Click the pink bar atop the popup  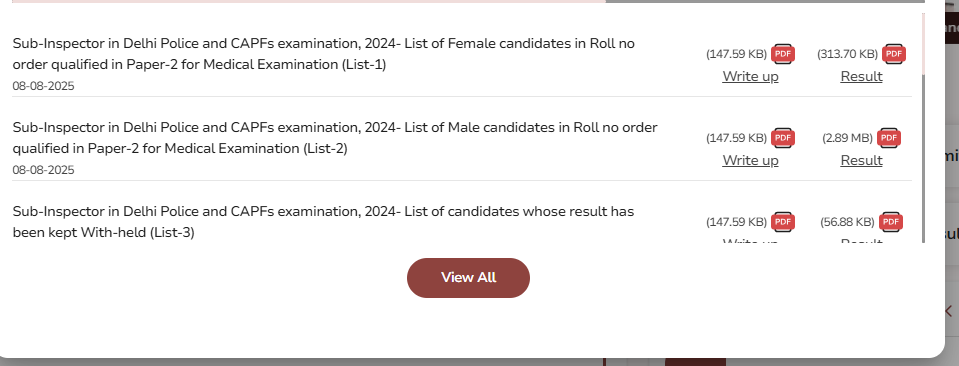[309, 1]
